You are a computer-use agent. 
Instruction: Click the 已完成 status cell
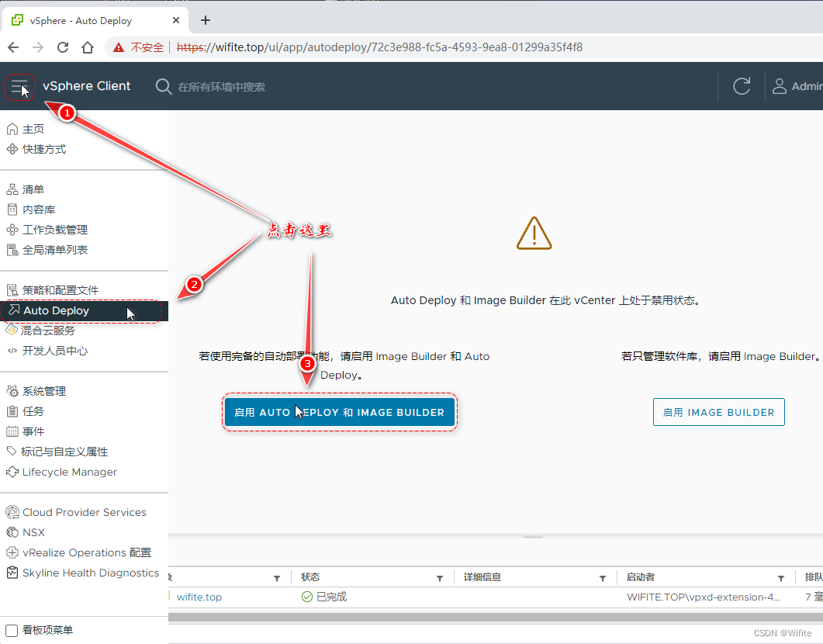coord(324,597)
